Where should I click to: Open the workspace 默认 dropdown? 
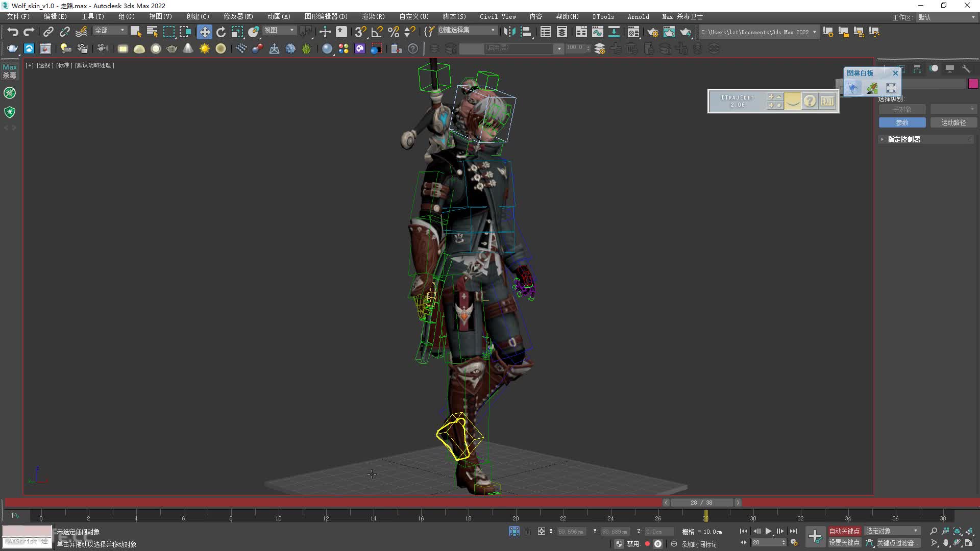click(x=947, y=17)
